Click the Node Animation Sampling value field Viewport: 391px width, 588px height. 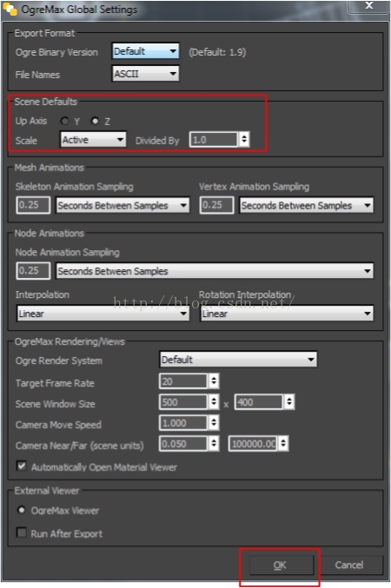click(33, 271)
